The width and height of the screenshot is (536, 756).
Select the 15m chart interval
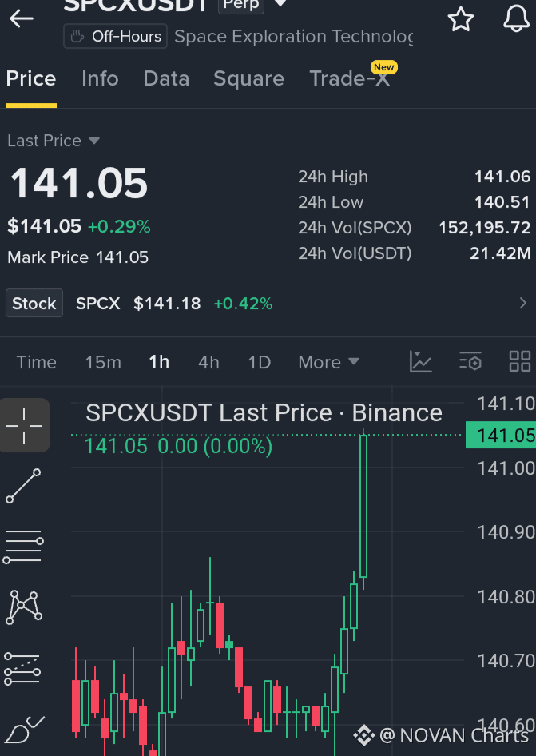point(103,362)
